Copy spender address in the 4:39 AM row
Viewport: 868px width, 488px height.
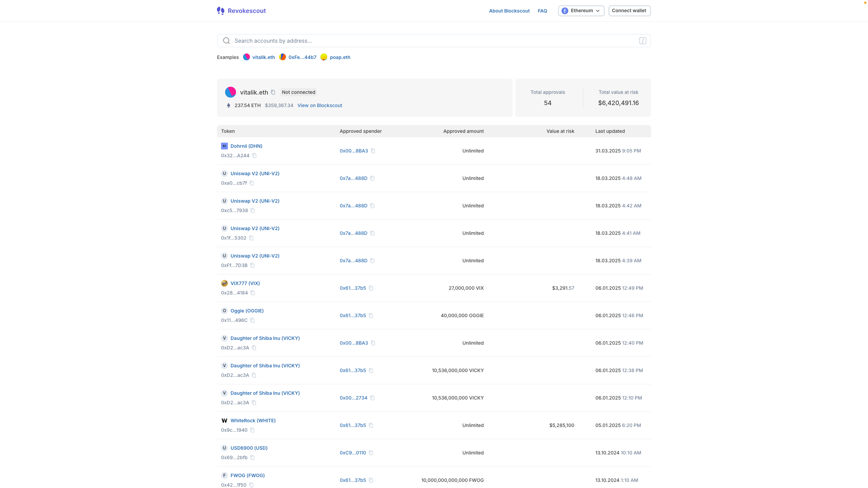coord(372,261)
